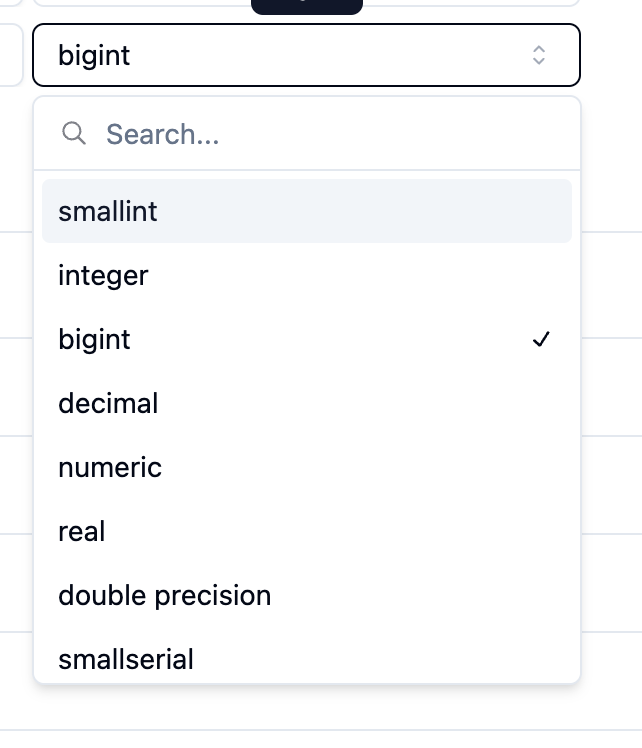Screen dimensions: 642x748
Task: Select the real data type option
Action: 82,532
